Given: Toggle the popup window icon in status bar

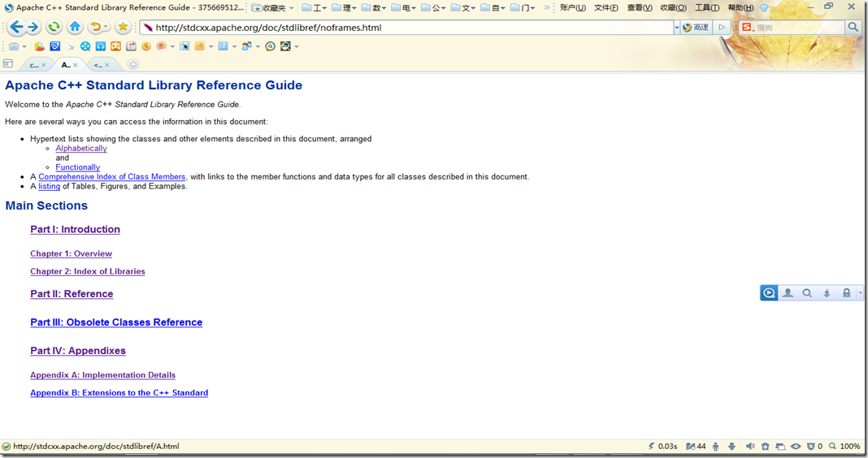Looking at the screenshot, I should click(780, 447).
